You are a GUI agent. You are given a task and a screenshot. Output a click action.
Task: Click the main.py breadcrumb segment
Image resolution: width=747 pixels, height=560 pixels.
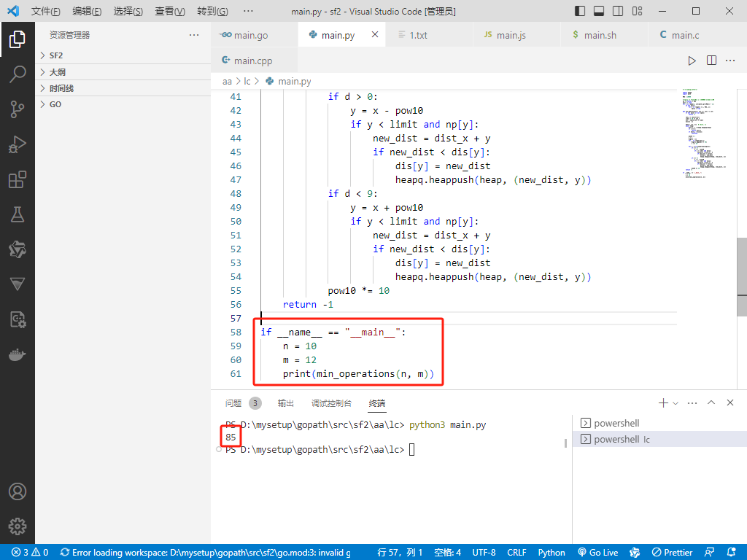pos(289,82)
